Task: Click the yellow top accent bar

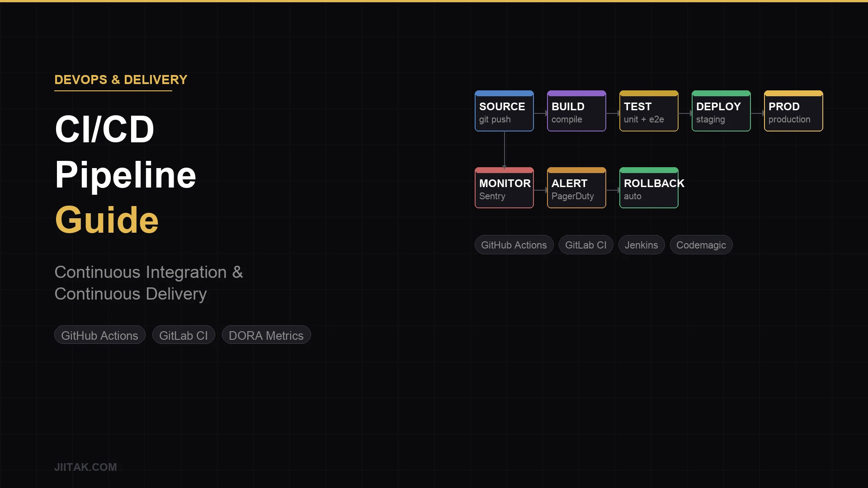Action: [x=434, y=1]
